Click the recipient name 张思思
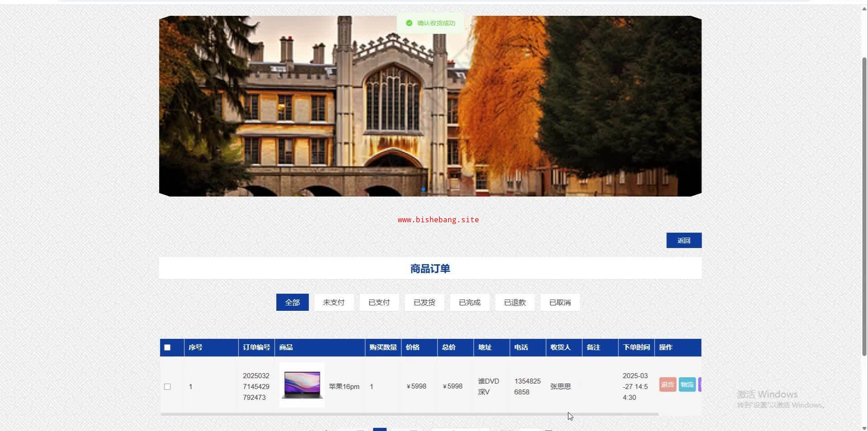Image resolution: width=868 pixels, height=431 pixels. 561,387
